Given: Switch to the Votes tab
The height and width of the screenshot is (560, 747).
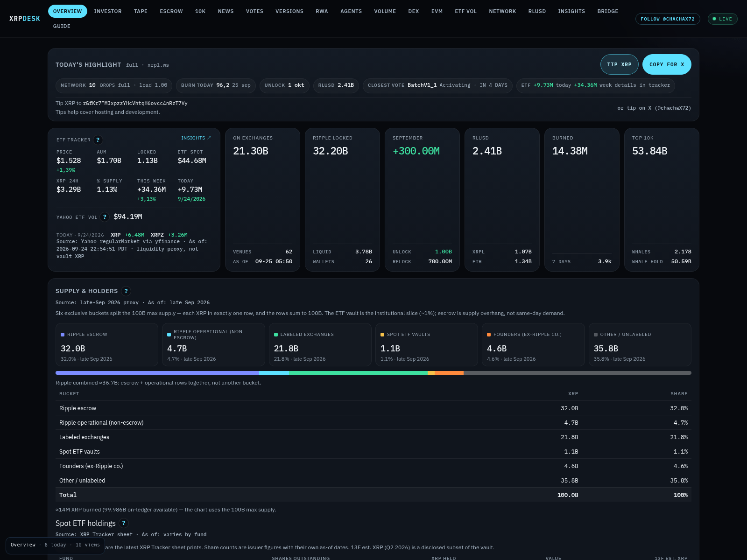Looking at the screenshot, I should 255,11.
